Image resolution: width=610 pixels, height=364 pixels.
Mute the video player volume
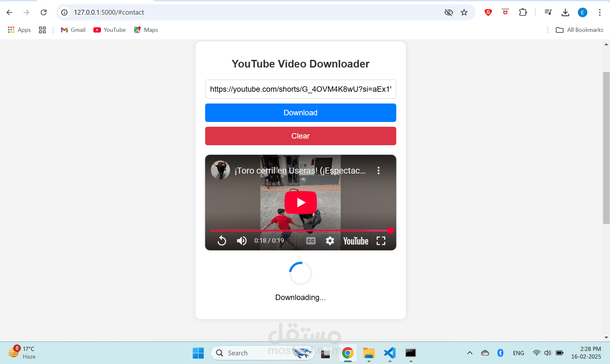pyautogui.click(x=241, y=241)
